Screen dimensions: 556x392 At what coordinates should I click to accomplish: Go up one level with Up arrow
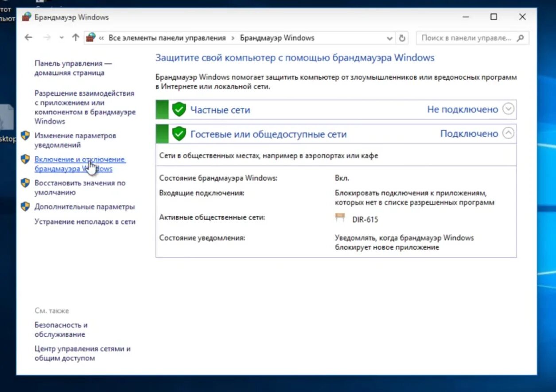pyautogui.click(x=76, y=38)
